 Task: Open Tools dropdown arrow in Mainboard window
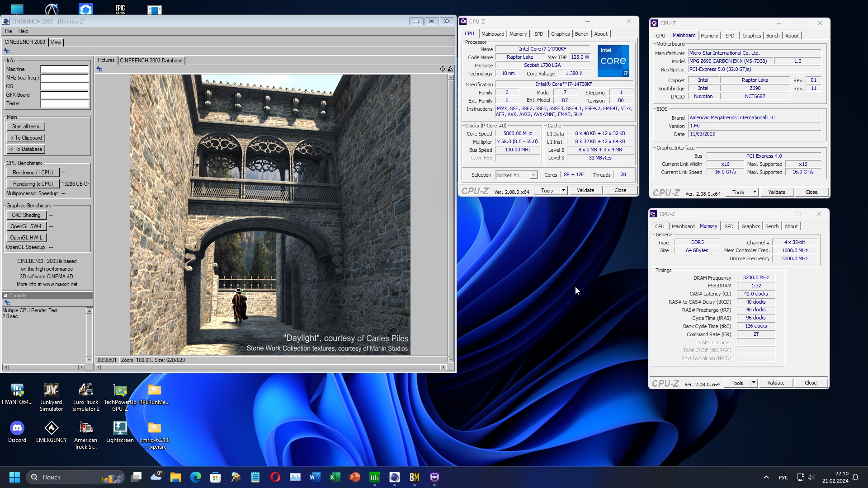click(755, 192)
